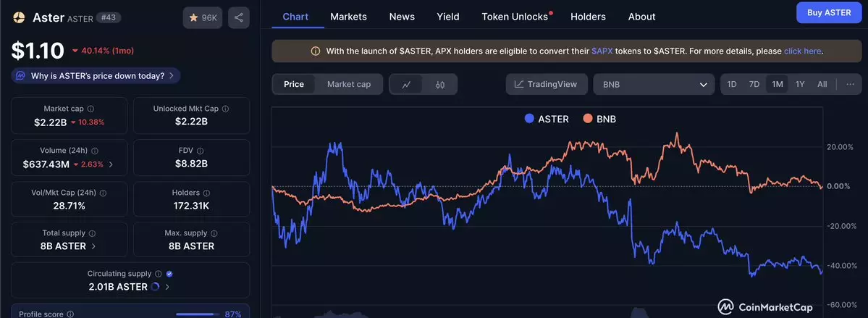Switch to the Token Unlocks tab
The width and height of the screenshot is (868, 318).
(515, 17)
